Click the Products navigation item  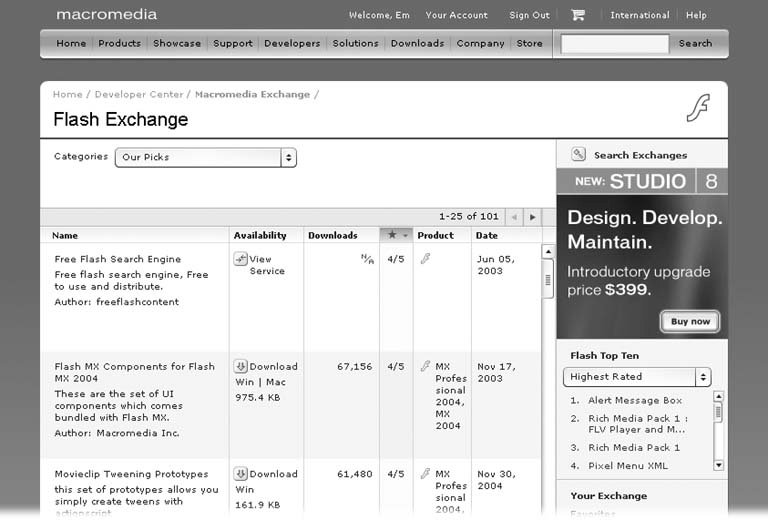(x=119, y=44)
